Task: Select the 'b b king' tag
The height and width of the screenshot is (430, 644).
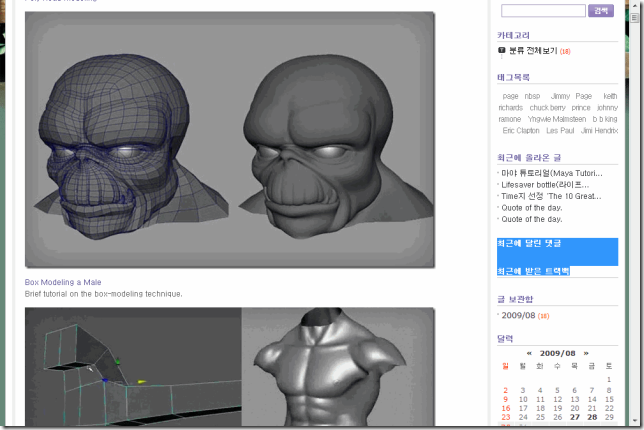Action: coord(605,119)
